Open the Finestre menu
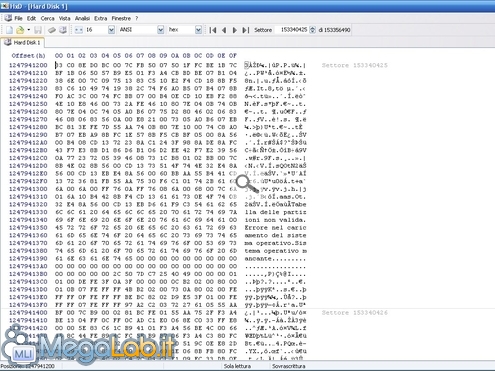 point(121,18)
